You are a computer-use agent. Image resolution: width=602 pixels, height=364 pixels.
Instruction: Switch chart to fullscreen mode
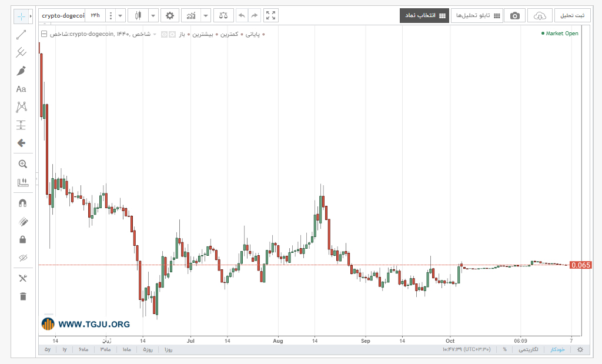click(x=270, y=16)
